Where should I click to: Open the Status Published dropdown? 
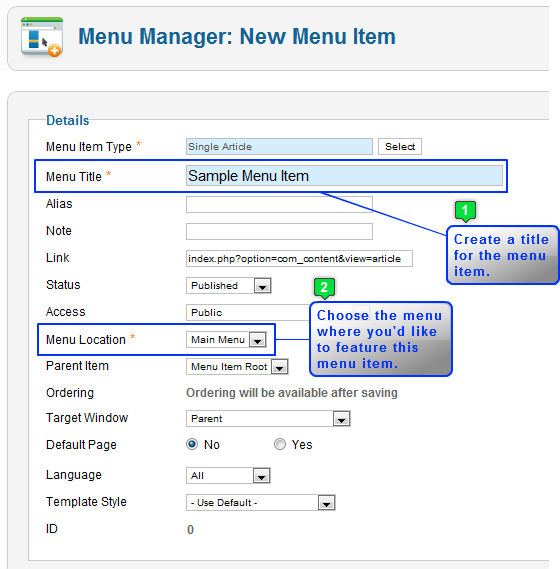click(x=229, y=286)
